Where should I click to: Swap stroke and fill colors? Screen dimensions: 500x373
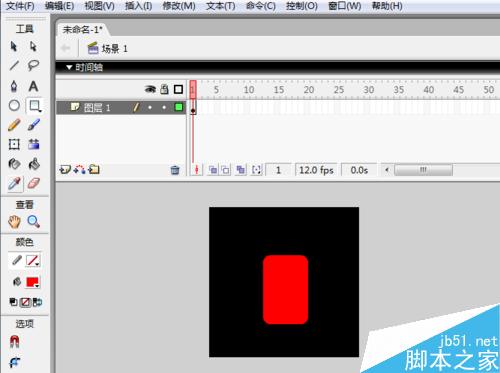(x=37, y=302)
